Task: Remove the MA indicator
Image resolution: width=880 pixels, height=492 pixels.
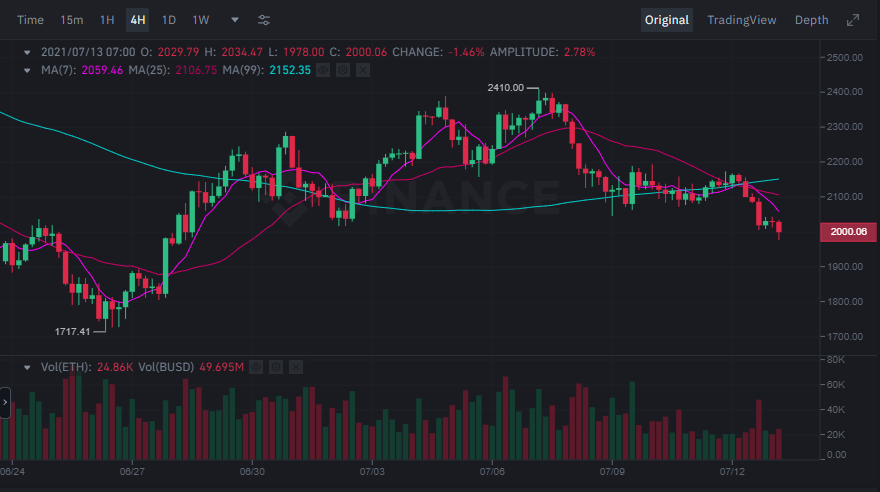Action: coord(362,70)
